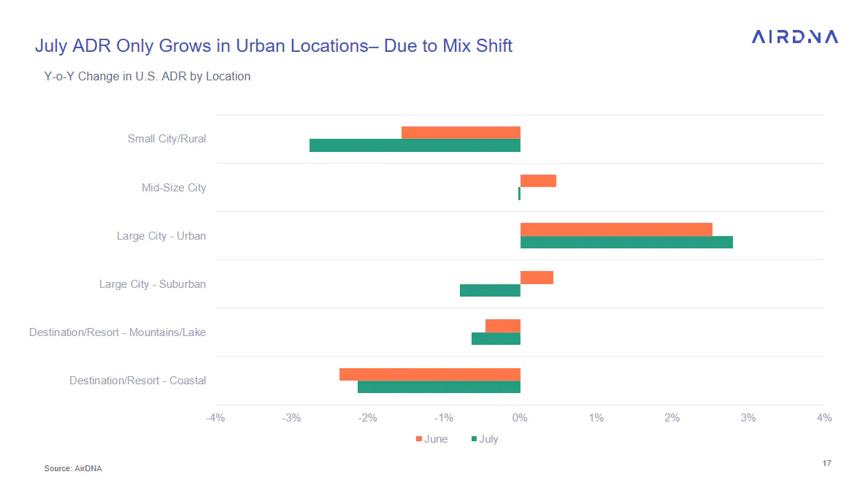Select the 'Large City - Suburban' category label
The width and height of the screenshot is (868, 488).
[153, 284]
